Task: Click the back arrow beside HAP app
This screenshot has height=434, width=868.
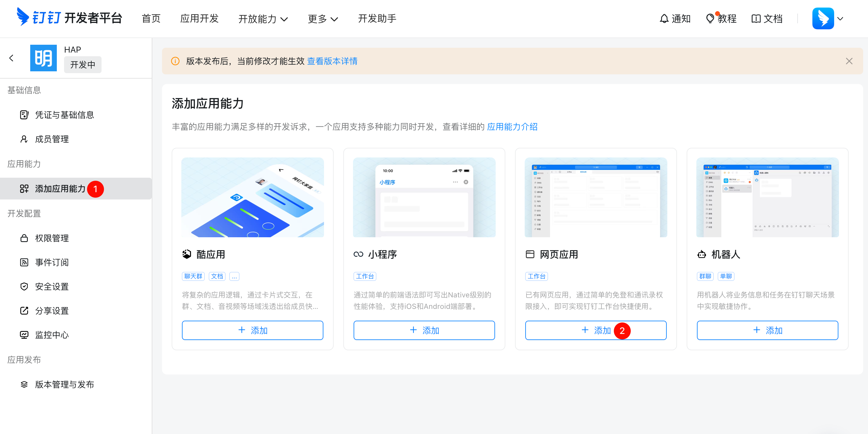Action: point(11,58)
